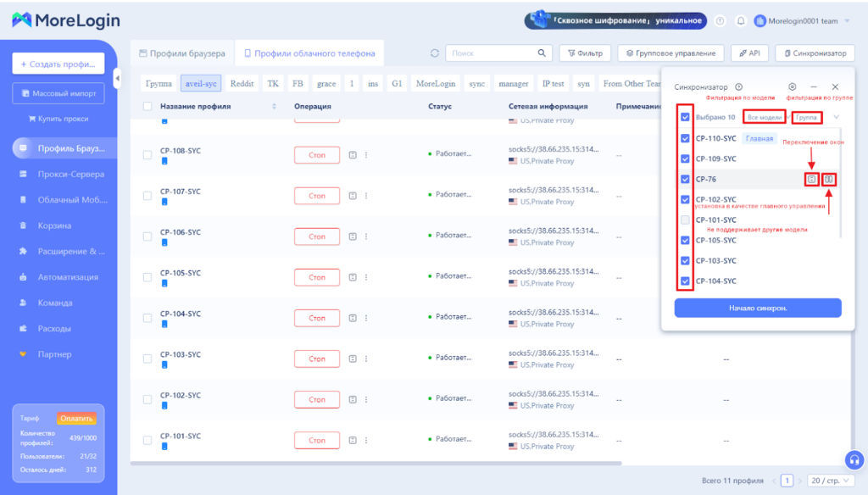Screen dimensions: 868x495
Task: Switch to Профили браузера tab
Action: pos(182,53)
